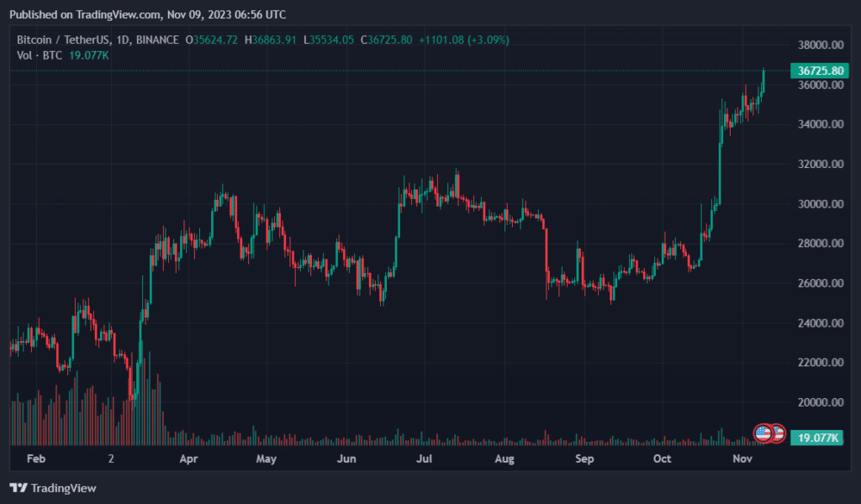861x504 pixels.
Task: Click the green 19.077K volume tag on price axis
Action: [817, 438]
